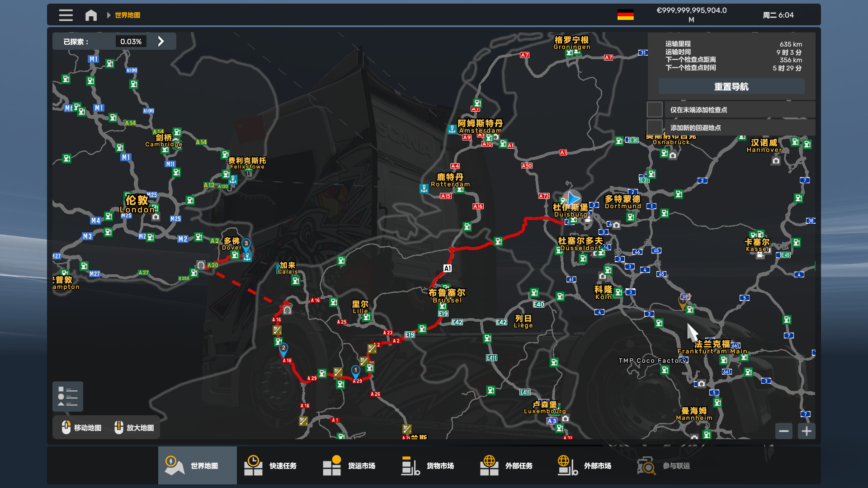
Task: Expand the explored percentage arrow
Action: [161, 41]
